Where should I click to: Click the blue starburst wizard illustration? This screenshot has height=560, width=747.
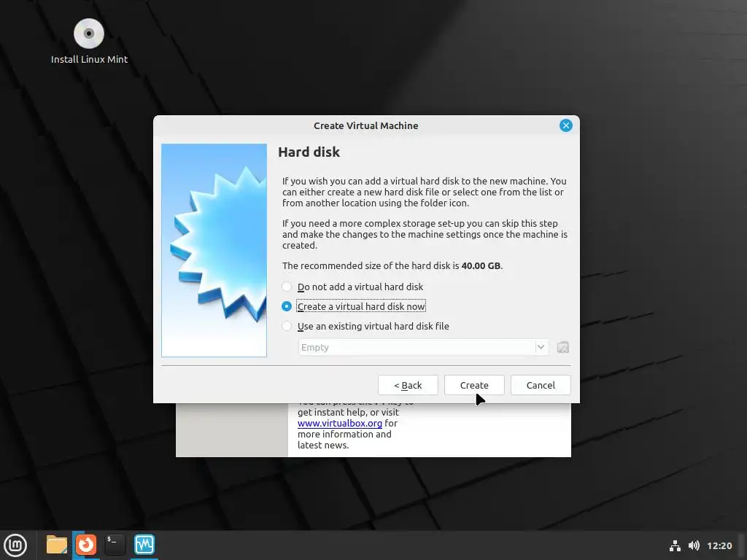click(x=214, y=250)
